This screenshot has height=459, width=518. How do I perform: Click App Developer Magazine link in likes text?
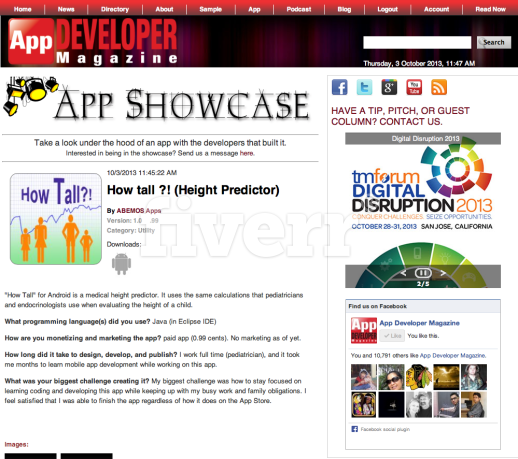(453, 356)
